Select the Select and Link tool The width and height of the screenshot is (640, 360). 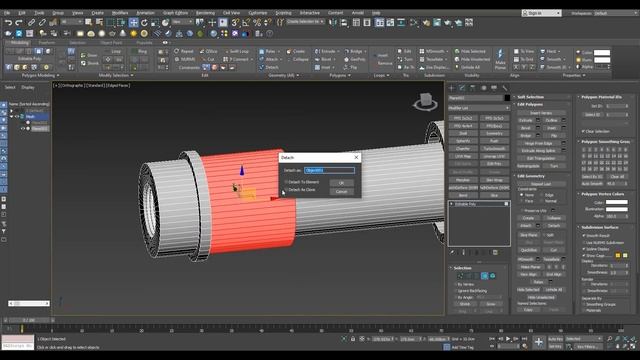pos(31,22)
